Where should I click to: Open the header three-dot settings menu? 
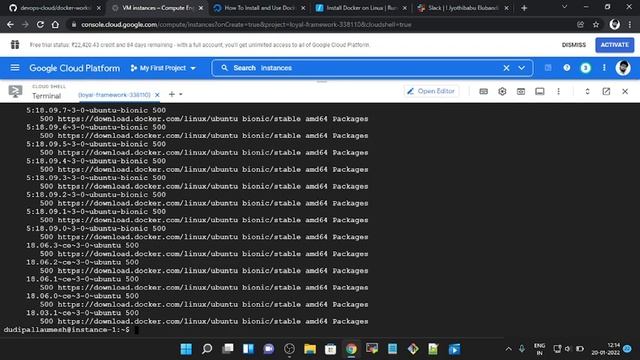(x=604, y=68)
